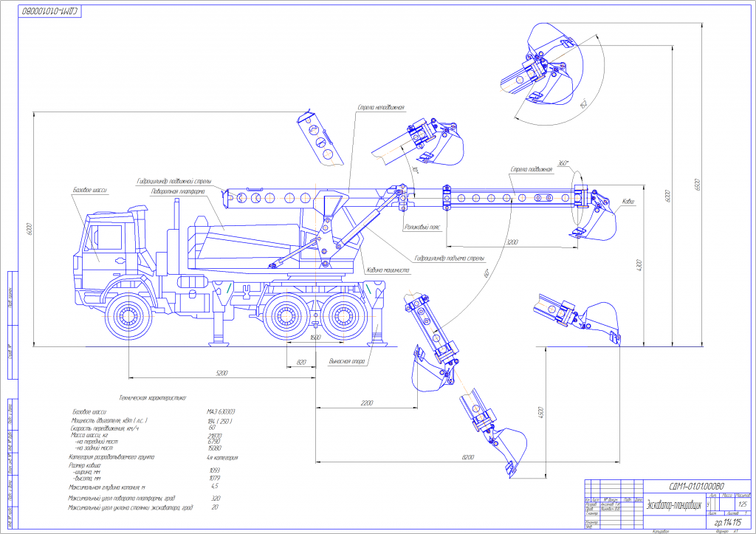
Task: Click the '8200' reach dimension
Action: tap(467, 457)
